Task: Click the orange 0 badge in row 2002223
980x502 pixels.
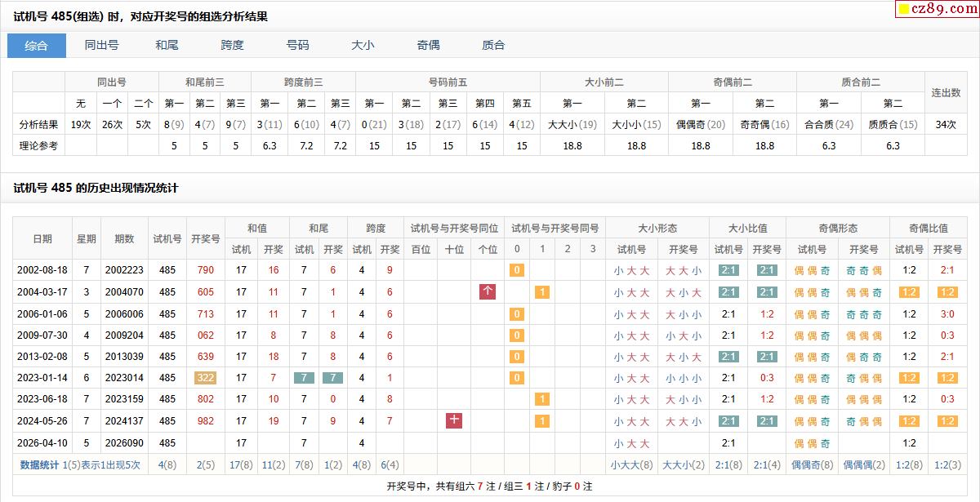Action: 516,270
